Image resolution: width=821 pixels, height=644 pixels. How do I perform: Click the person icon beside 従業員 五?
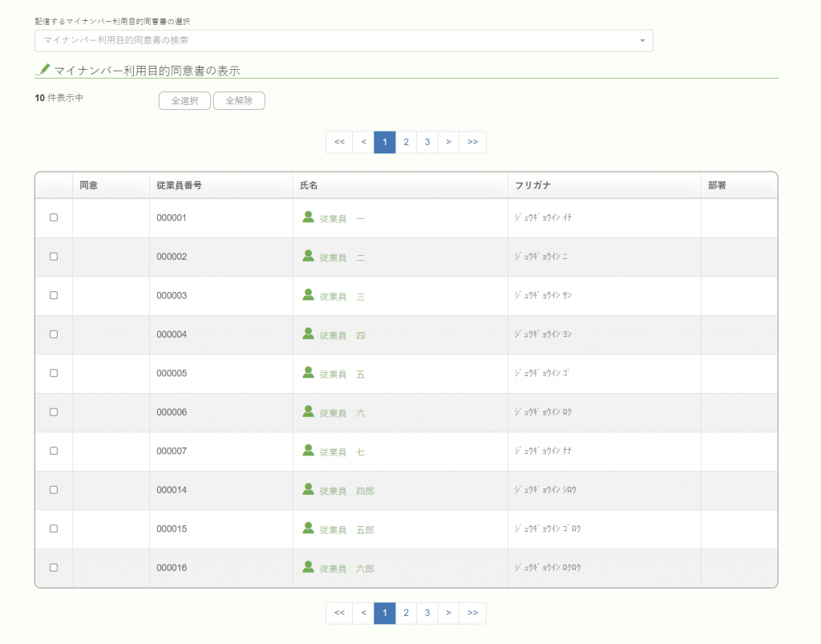coord(309,372)
